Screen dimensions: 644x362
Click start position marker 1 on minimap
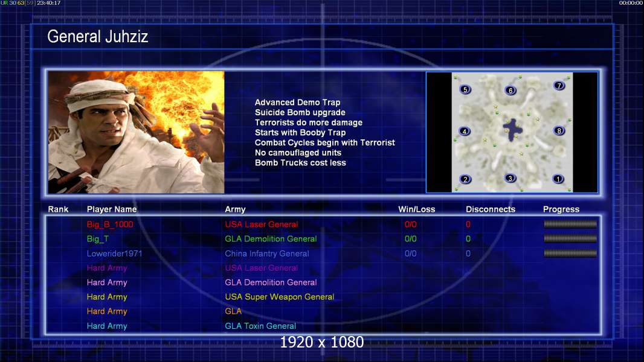558,179
